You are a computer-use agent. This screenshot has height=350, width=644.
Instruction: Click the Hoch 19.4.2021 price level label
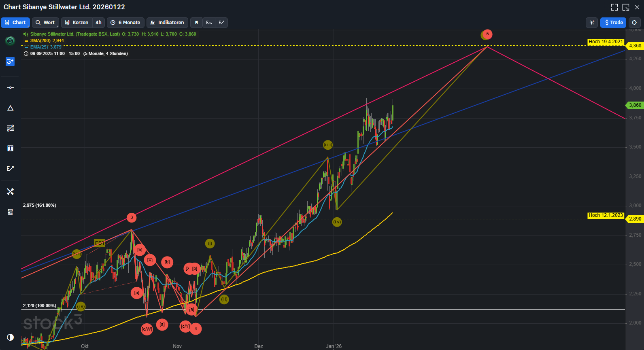(606, 42)
